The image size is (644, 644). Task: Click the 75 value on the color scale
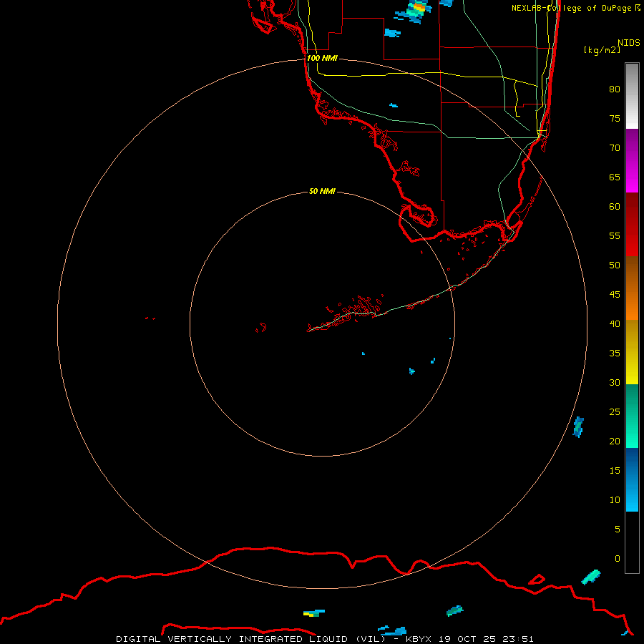(615, 119)
